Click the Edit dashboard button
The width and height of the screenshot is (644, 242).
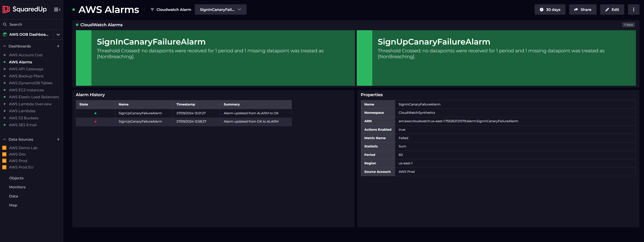612,9
